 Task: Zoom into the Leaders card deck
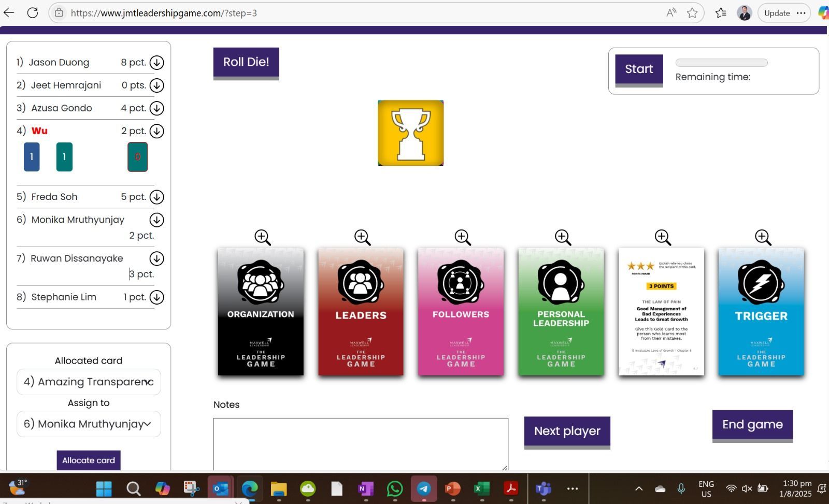pos(362,237)
